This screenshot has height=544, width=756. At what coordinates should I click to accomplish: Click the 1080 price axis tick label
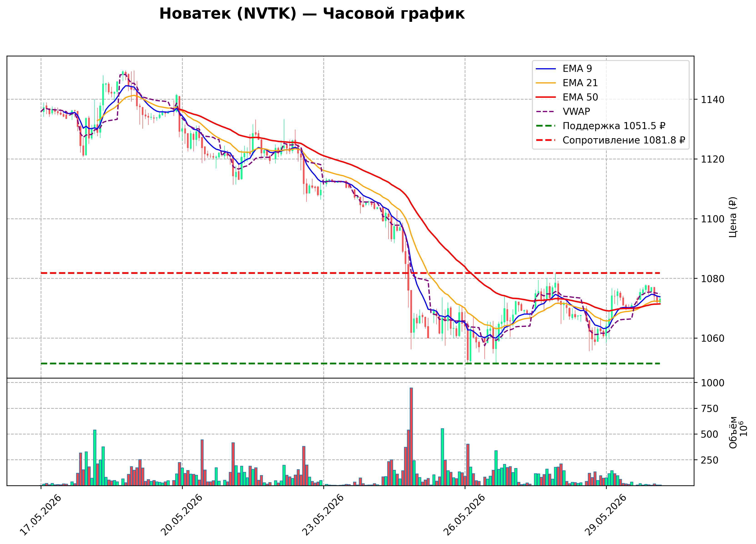coord(713,279)
